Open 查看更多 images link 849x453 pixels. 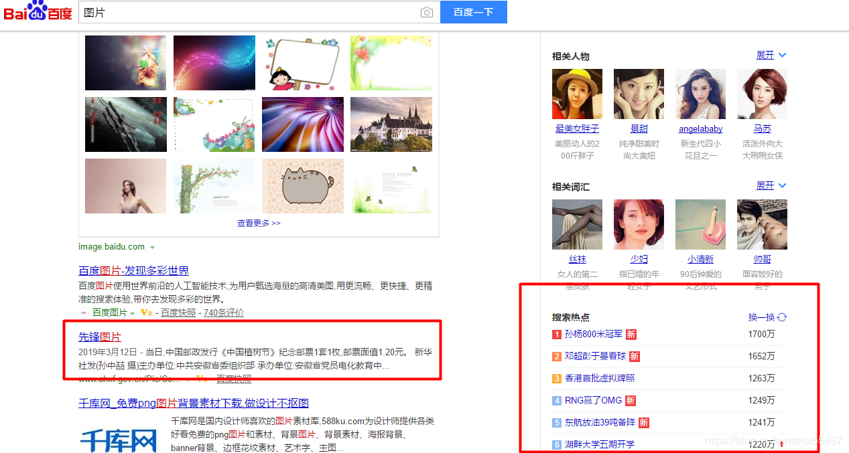pos(259,223)
